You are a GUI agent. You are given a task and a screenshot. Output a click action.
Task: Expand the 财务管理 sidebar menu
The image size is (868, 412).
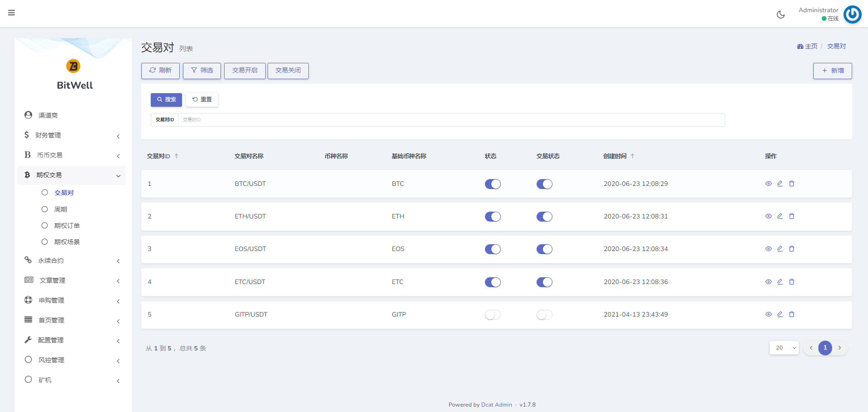72,135
